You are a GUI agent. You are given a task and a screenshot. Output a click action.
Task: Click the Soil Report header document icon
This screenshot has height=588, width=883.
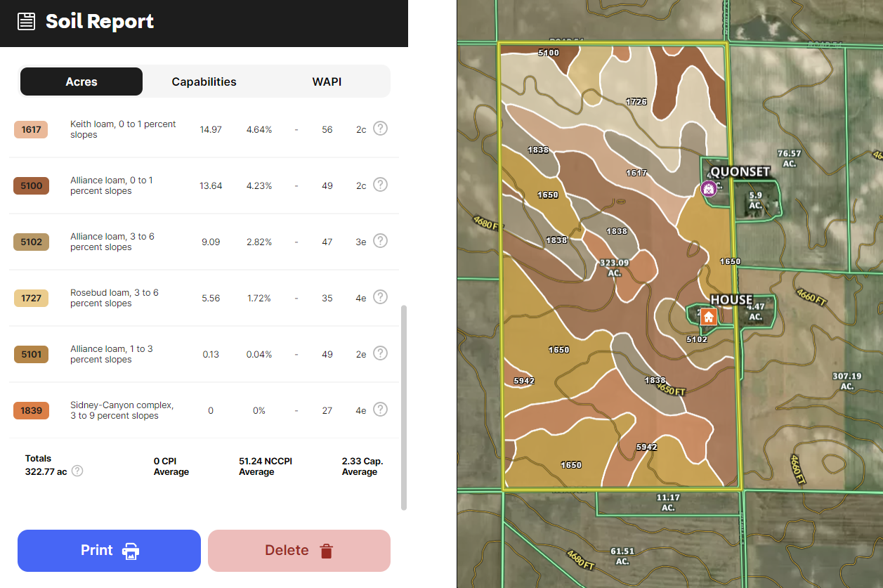[x=26, y=22]
